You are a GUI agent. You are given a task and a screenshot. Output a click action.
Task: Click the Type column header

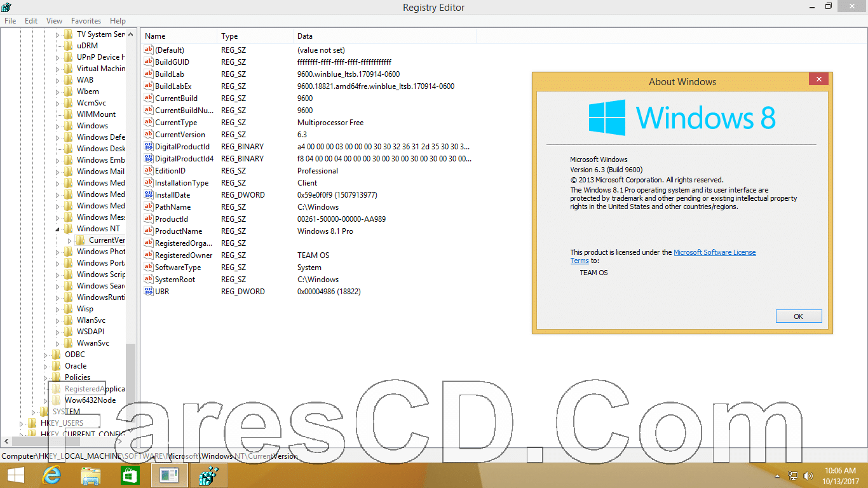click(255, 36)
